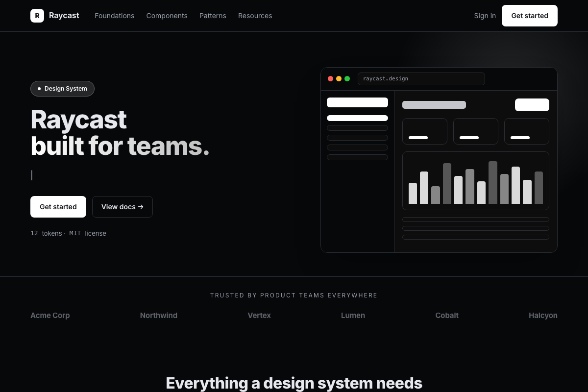This screenshot has height=392, width=588.
Task: Click the Get started button beside View docs
Action: [58, 207]
